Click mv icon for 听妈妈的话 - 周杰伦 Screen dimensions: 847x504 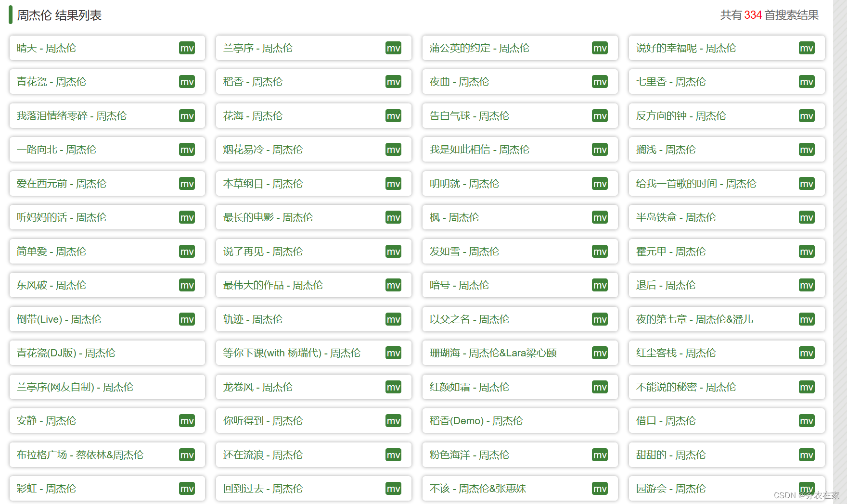187,217
